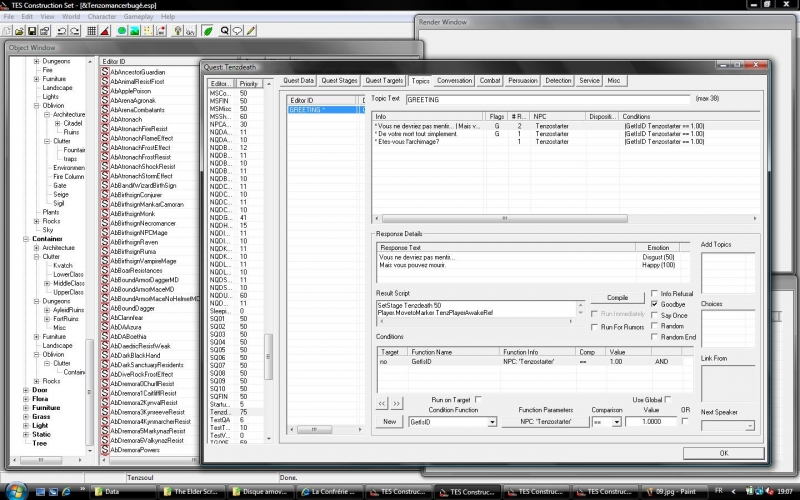
Task: Click the volume icon in the system tray
Action: pos(768,491)
